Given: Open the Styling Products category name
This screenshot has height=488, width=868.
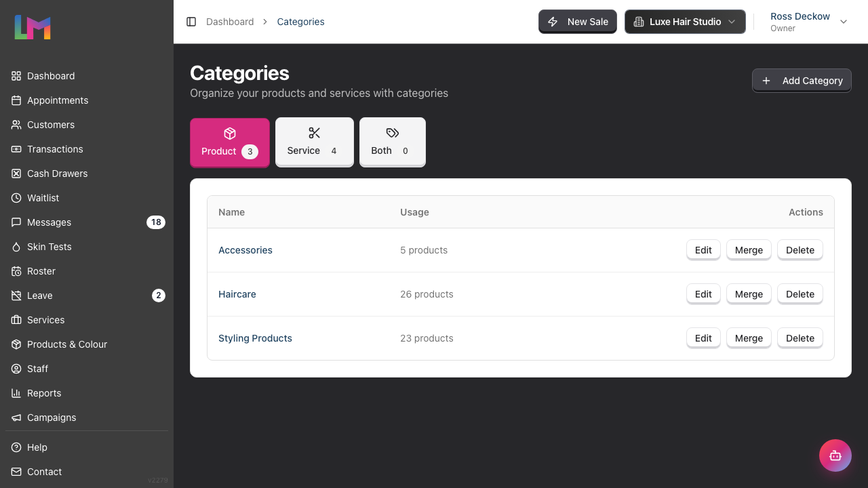Looking at the screenshot, I should click(255, 338).
